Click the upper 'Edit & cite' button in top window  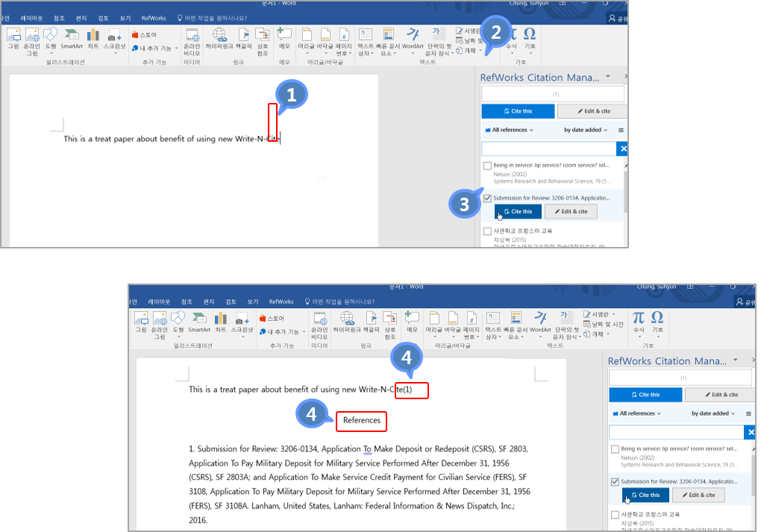tap(592, 111)
